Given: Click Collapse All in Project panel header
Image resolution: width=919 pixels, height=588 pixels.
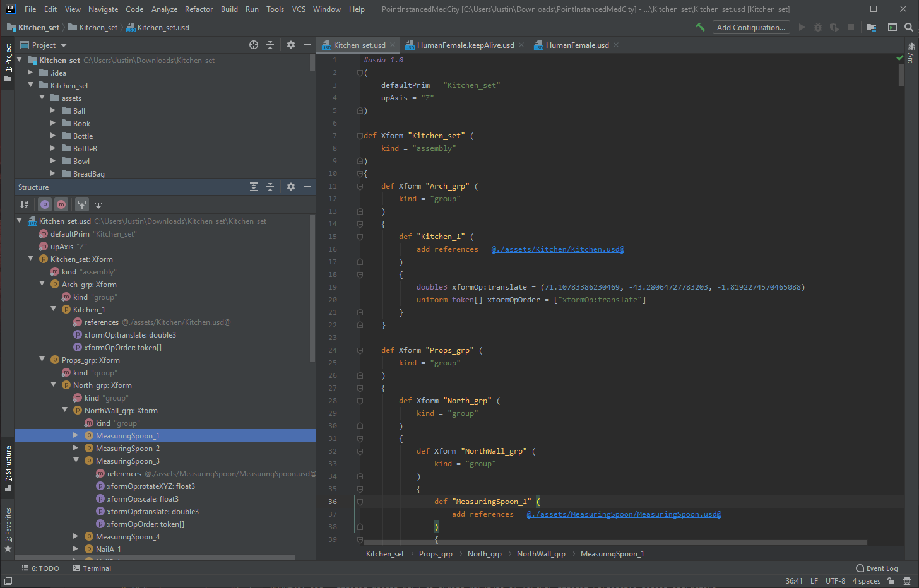Looking at the screenshot, I should click(x=270, y=45).
